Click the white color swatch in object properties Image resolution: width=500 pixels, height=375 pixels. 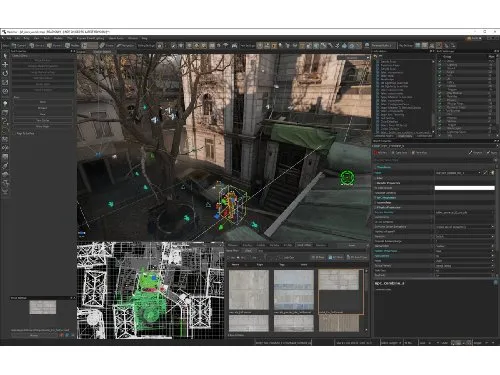pos(464,188)
